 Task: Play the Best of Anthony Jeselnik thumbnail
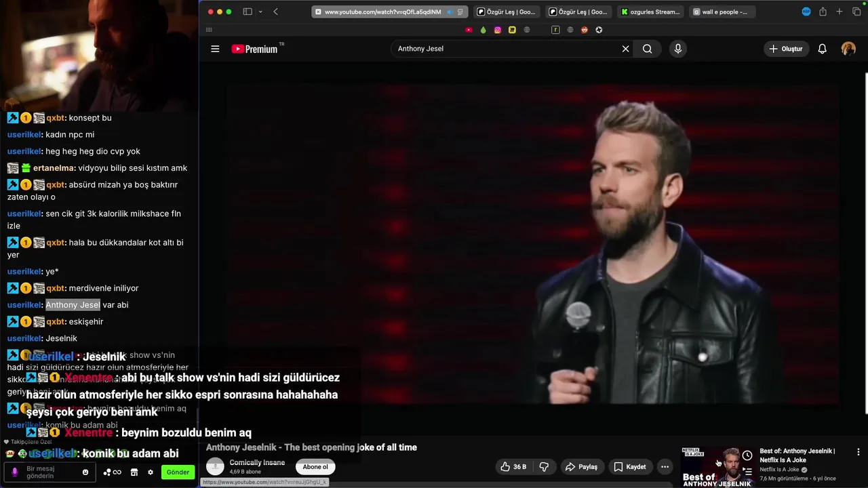[717, 467]
